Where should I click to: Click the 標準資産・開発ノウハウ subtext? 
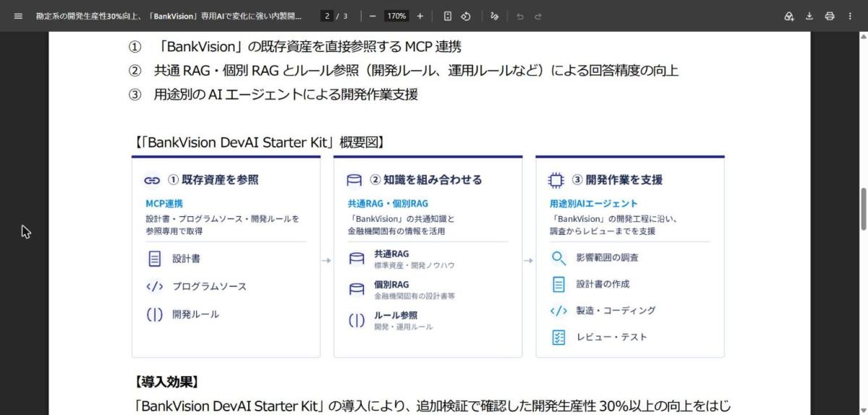click(x=414, y=265)
